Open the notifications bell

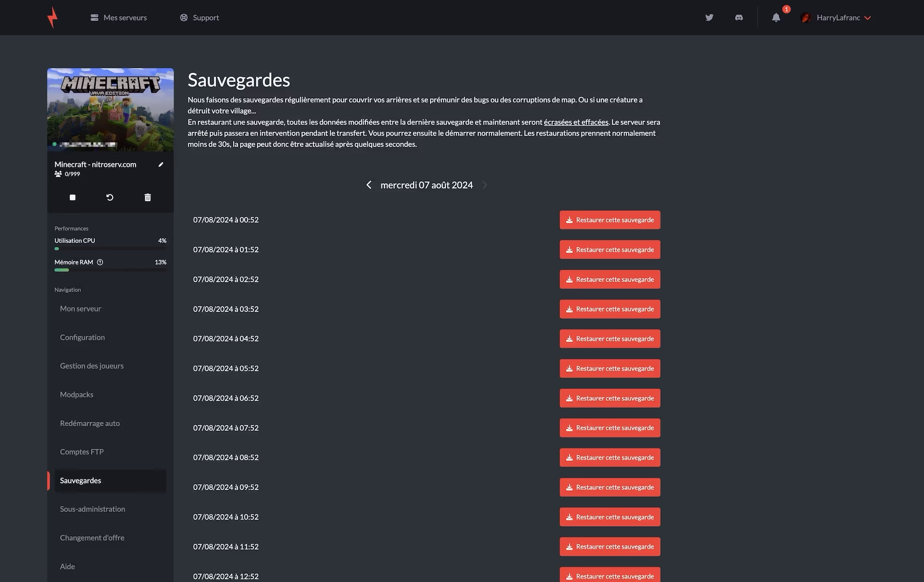coord(776,18)
